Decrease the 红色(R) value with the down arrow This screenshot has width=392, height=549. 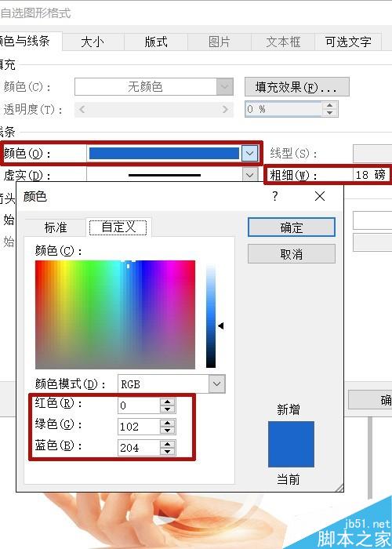[x=168, y=409]
